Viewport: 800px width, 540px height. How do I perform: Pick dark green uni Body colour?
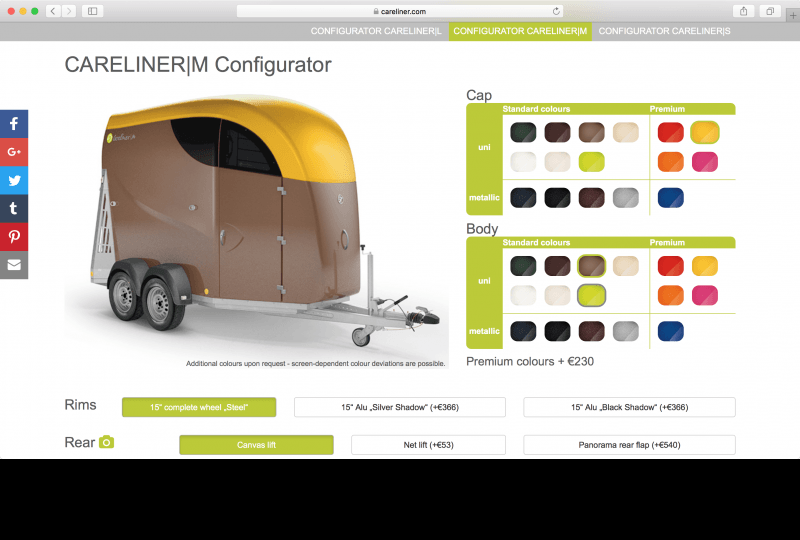tap(523, 266)
